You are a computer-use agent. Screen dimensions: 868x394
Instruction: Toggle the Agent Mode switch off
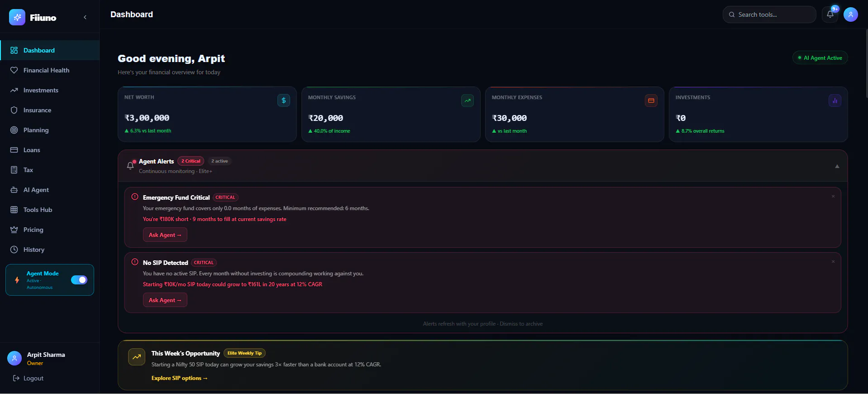79,280
